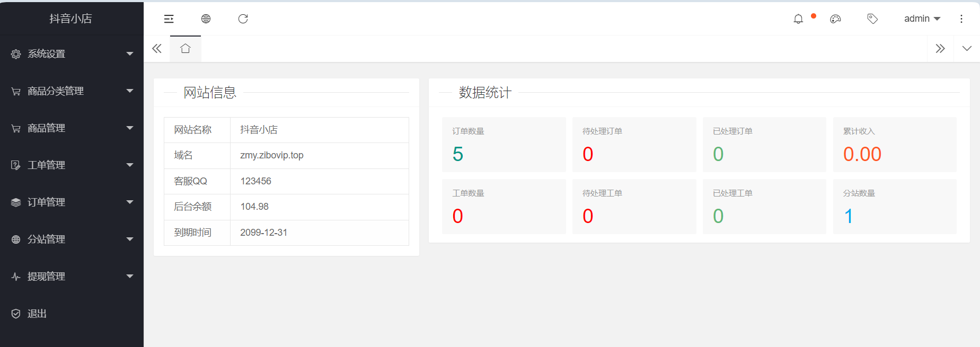Viewport: 980px width, 347px height.
Task: Open tab actions dropdown chevron
Action: [967, 49]
